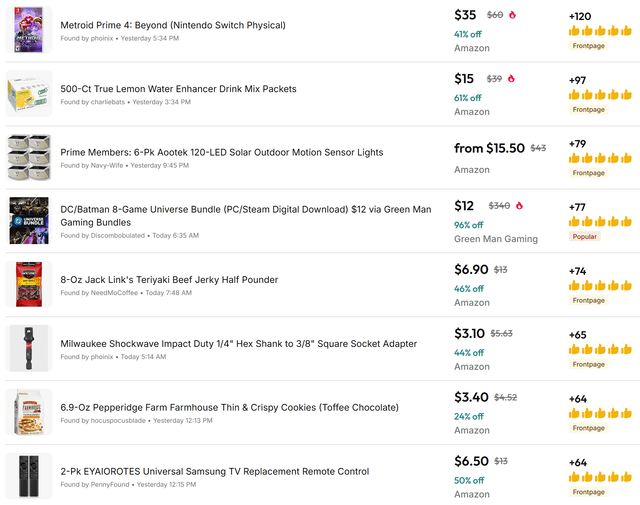
Task: Click the flame icon next to $340 price
Action: click(x=519, y=205)
